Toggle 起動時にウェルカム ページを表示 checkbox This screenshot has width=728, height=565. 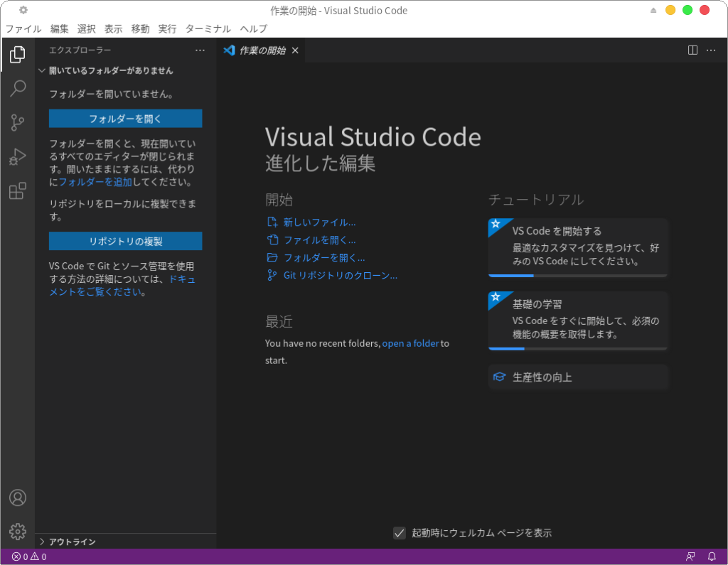click(x=400, y=533)
